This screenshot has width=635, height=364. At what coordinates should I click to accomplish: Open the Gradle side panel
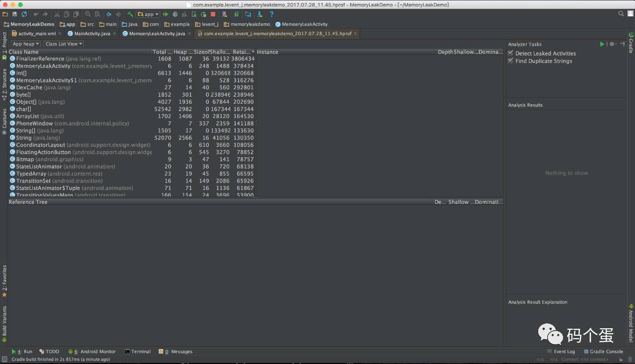[631, 43]
